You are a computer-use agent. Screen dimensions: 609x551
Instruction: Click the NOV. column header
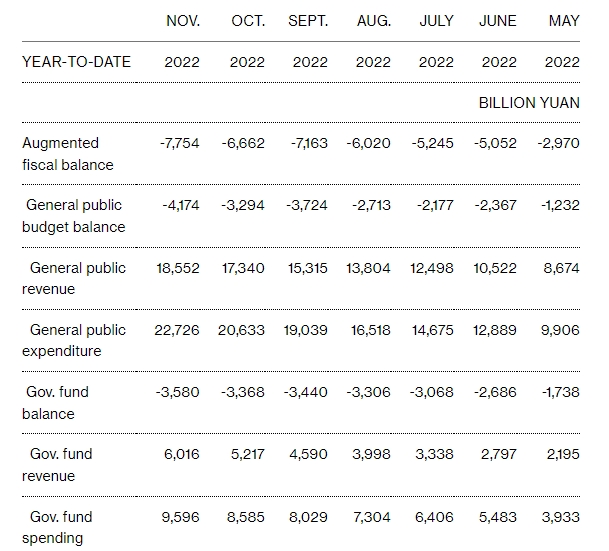pyautogui.click(x=182, y=20)
